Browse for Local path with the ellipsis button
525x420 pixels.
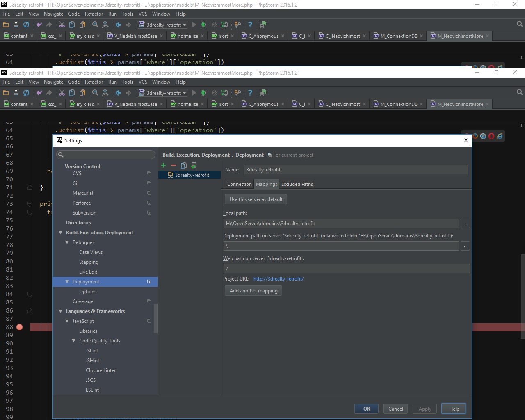pos(465,224)
